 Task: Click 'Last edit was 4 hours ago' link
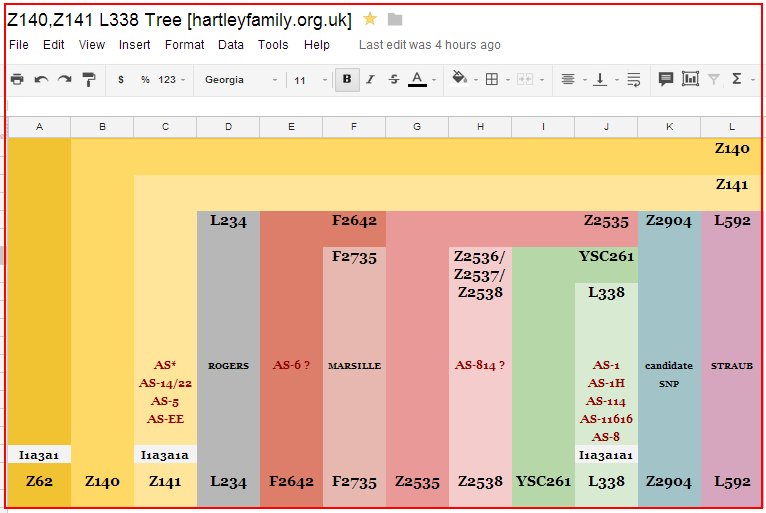[x=430, y=45]
